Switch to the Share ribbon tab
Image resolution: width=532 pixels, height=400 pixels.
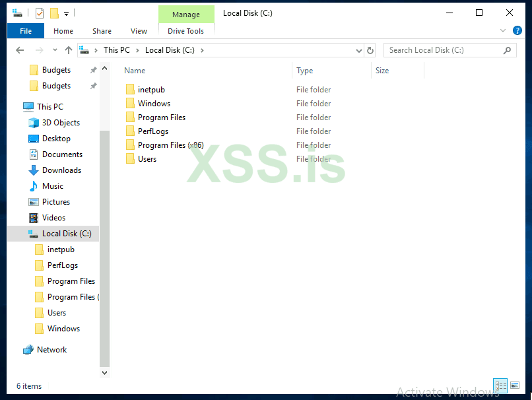point(102,31)
